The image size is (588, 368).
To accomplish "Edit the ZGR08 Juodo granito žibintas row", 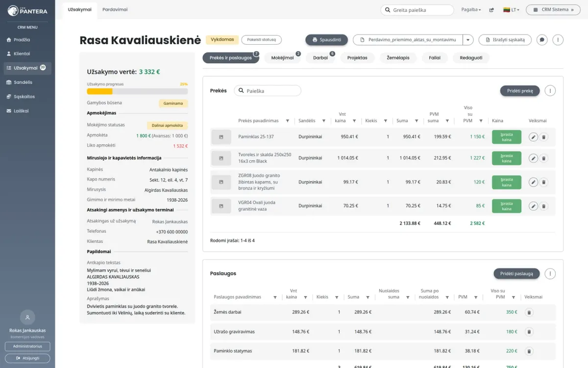I will click(x=533, y=182).
